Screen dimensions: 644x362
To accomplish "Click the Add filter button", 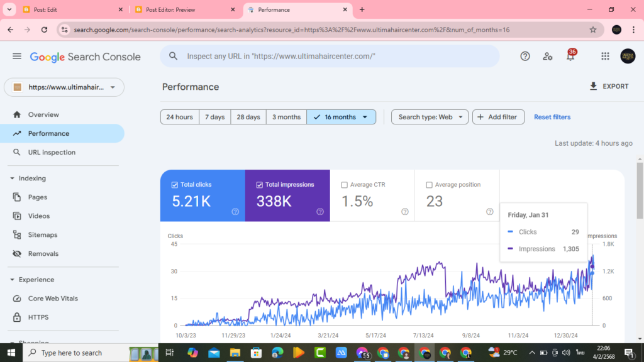I will click(498, 117).
